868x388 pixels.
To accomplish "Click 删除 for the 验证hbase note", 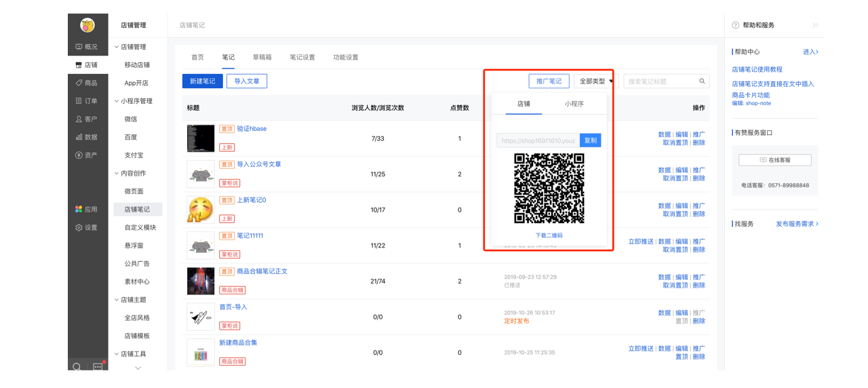I will pyautogui.click(x=698, y=142).
